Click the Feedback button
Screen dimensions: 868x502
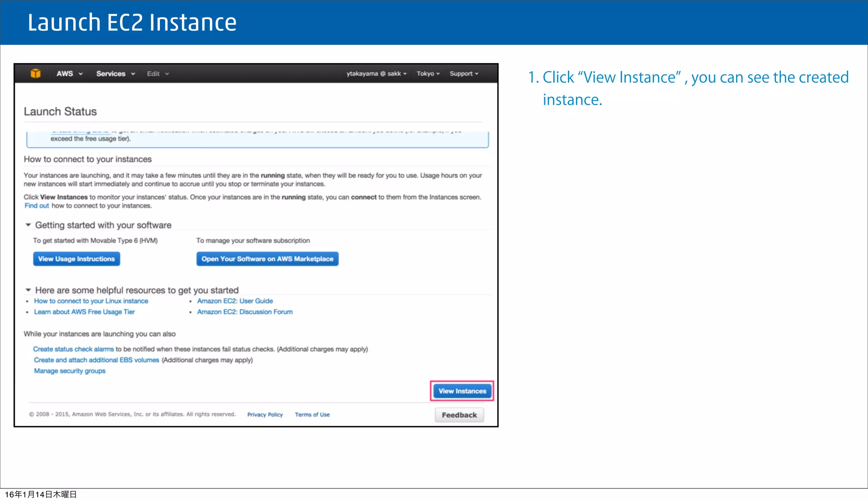pyautogui.click(x=459, y=415)
